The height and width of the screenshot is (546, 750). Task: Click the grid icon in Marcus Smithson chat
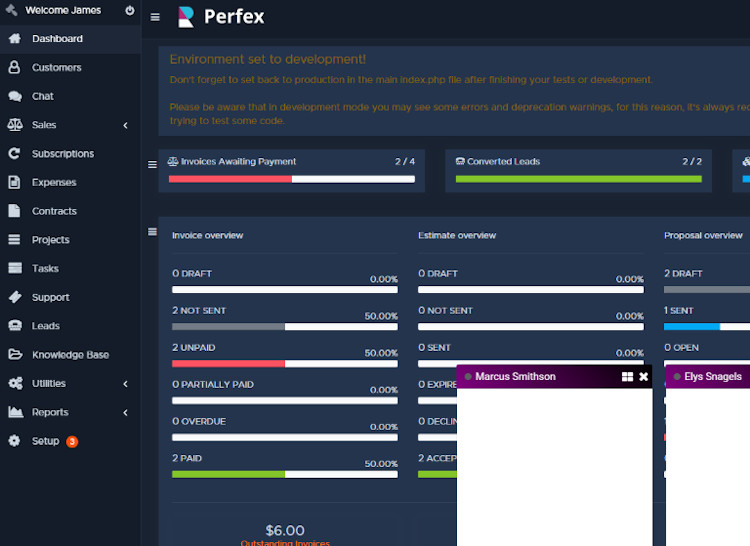click(627, 377)
